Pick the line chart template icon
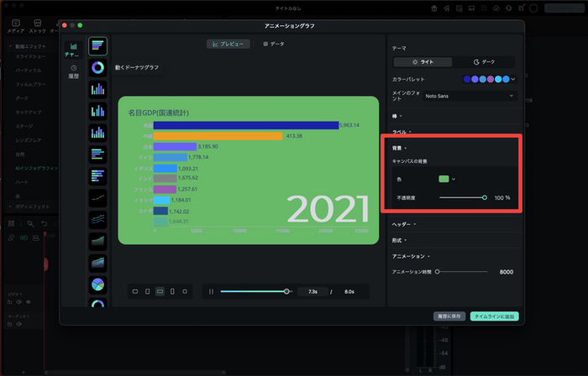This screenshot has height=376, width=588. coord(98,197)
